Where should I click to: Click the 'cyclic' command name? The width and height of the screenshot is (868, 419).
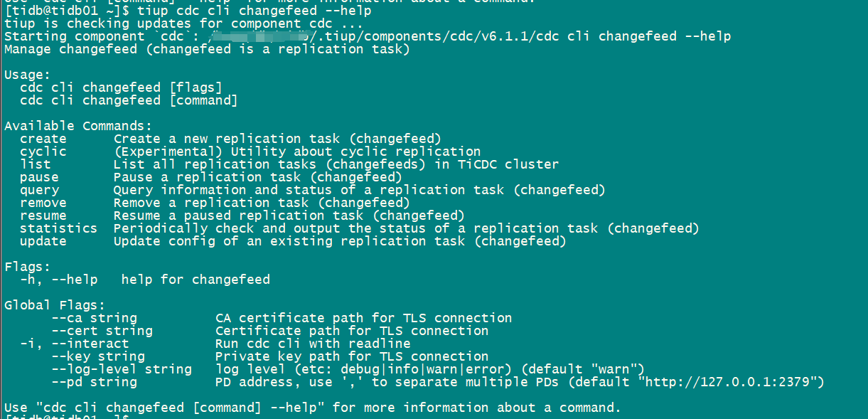click(43, 152)
